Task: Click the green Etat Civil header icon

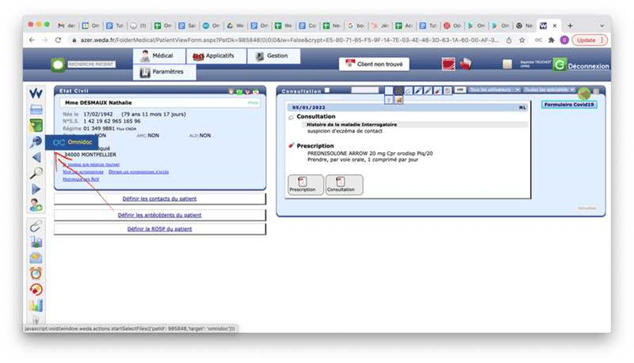Action: (x=239, y=91)
